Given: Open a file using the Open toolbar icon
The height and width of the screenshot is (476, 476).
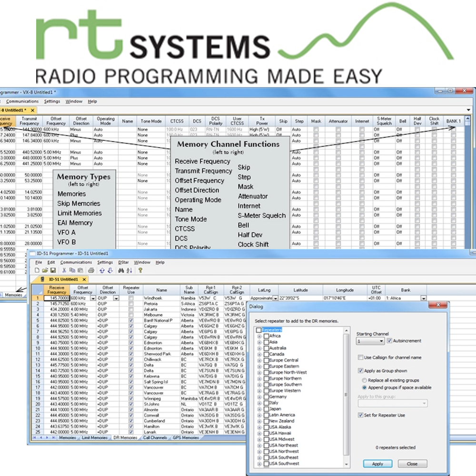Looking at the screenshot, I should click(44, 270).
